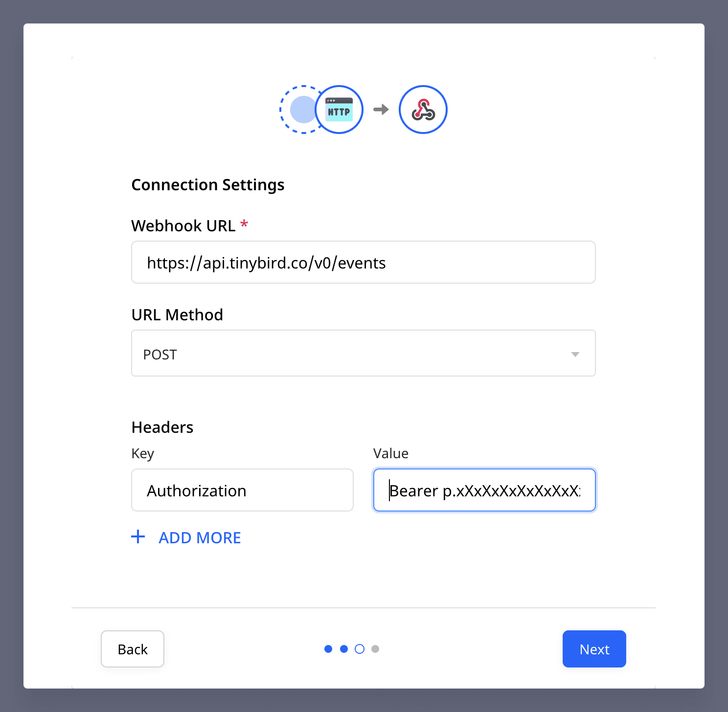The width and height of the screenshot is (728, 712).
Task: Open the URL Method POST dropdown
Action: 363,354
